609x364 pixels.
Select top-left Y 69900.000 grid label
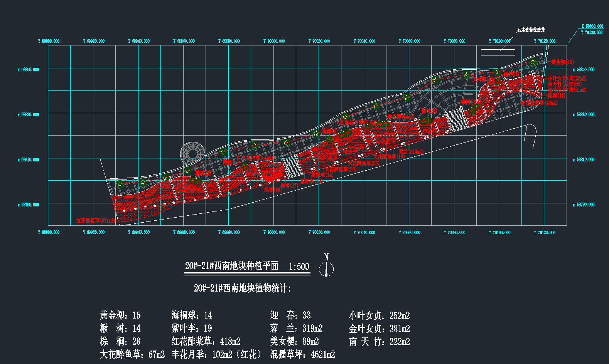[x=49, y=41]
